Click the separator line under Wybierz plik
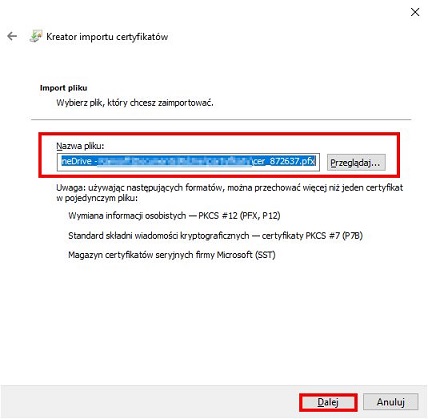 click(221, 119)
